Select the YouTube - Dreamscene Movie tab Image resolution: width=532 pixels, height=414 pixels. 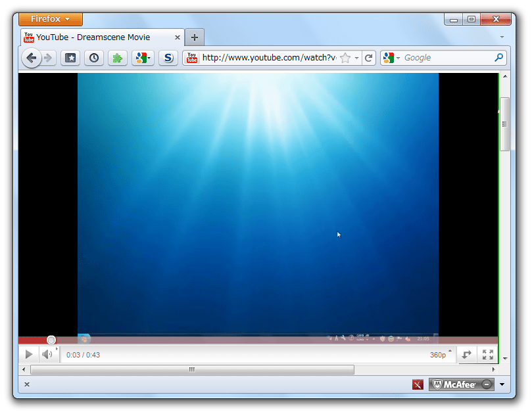(x=103, y=37)
